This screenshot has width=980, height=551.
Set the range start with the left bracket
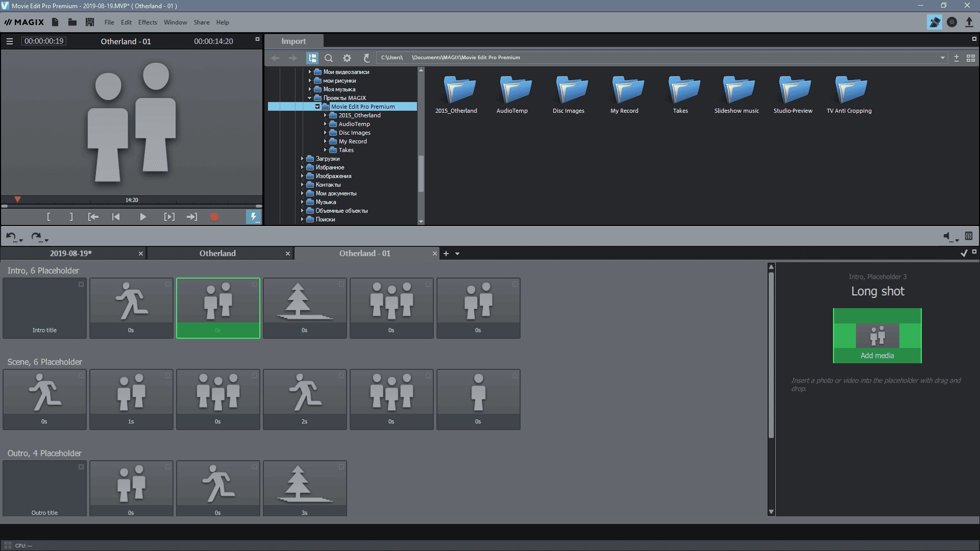(48, 217)
